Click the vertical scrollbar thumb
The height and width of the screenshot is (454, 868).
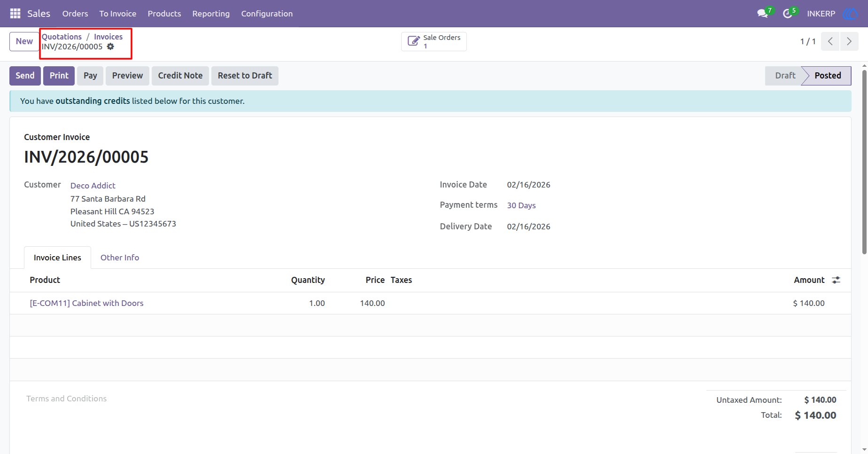[864, 162]
